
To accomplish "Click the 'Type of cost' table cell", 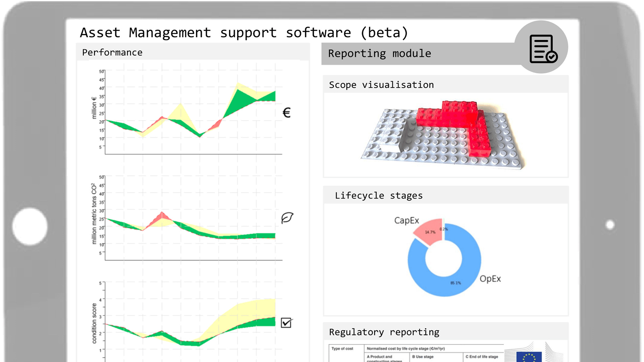I will (x=342, y=349).
